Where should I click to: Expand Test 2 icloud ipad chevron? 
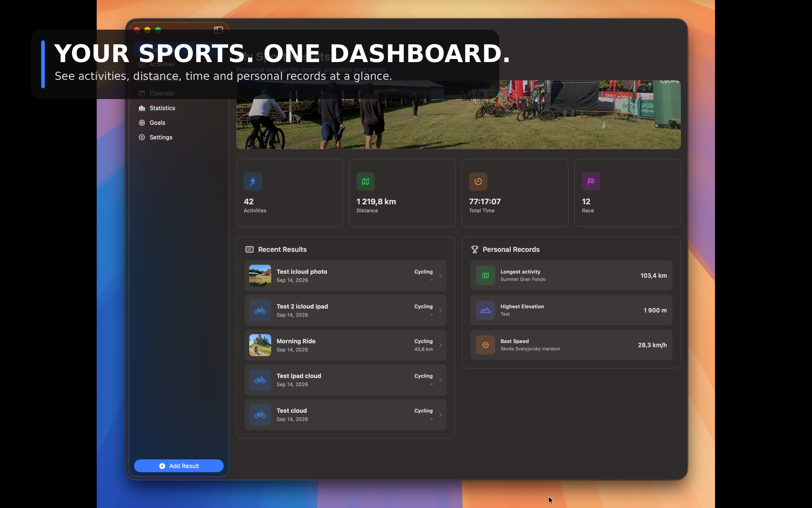click(x=441, y=310)
